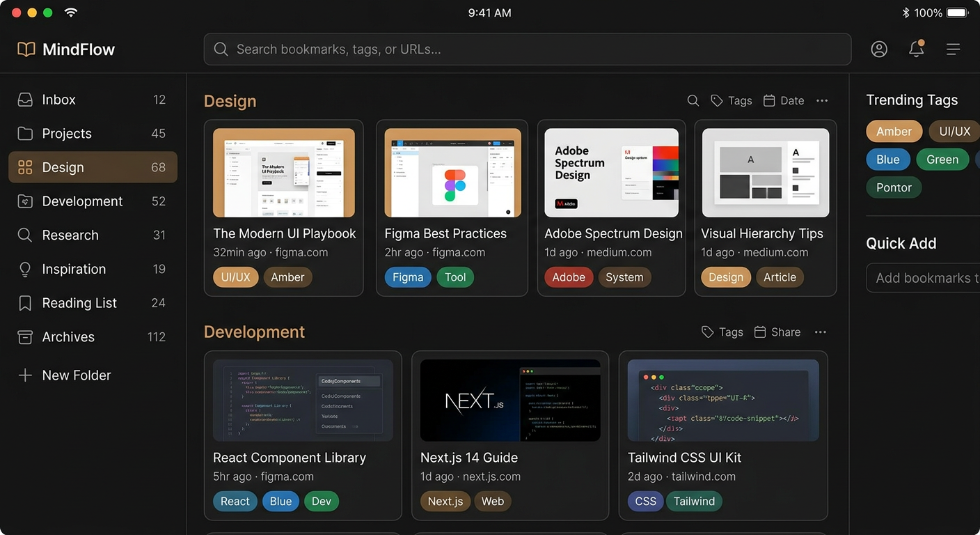980x535 pixels.
Task: Click the MindFlow book logo icon
Action: coord(26,49)
